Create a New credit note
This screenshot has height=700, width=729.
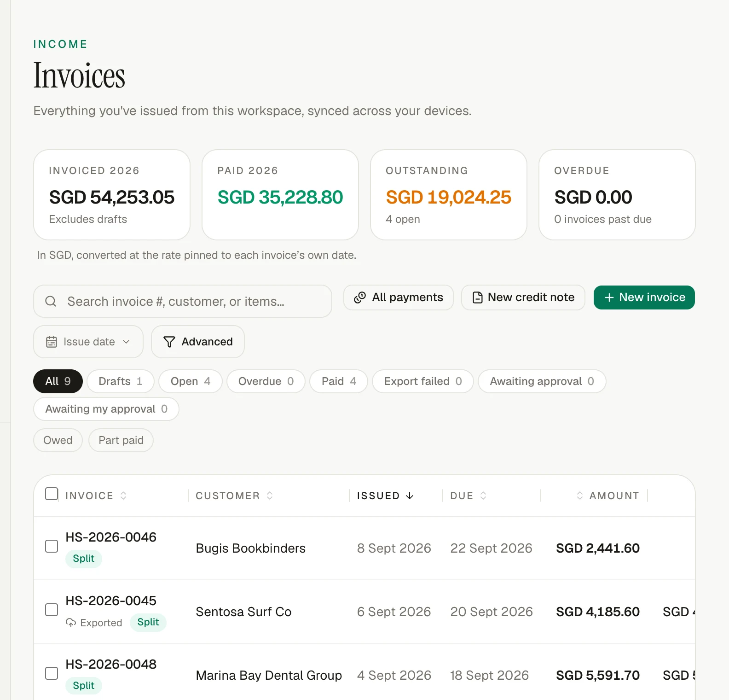coord(523,297)
